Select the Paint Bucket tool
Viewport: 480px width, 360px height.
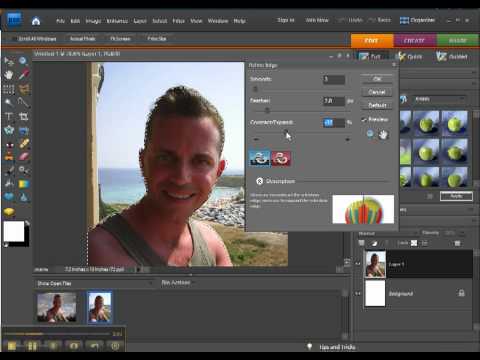click(x=9, y=184)
